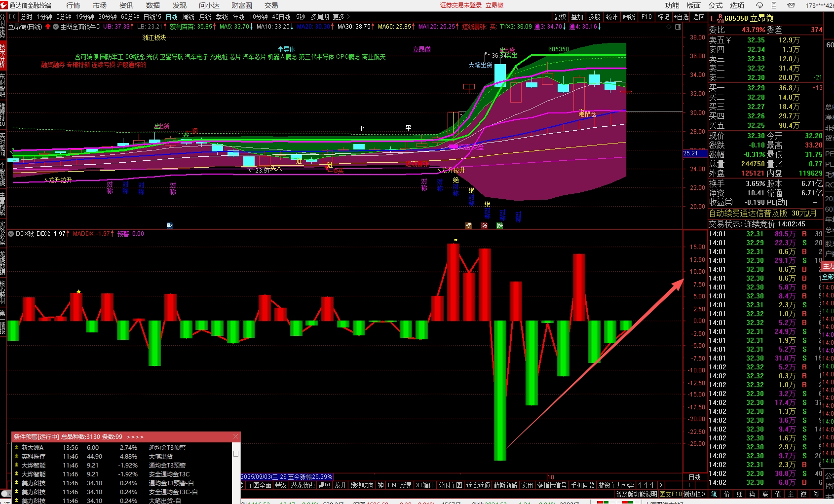The image size is (834, 504).
Task: Open the 行情 menu
Action: 73,5
